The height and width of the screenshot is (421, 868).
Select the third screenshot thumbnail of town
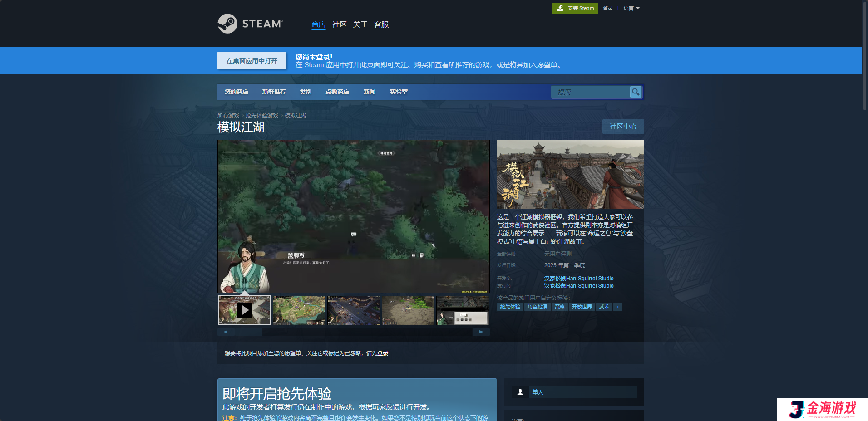coord(354,310)
